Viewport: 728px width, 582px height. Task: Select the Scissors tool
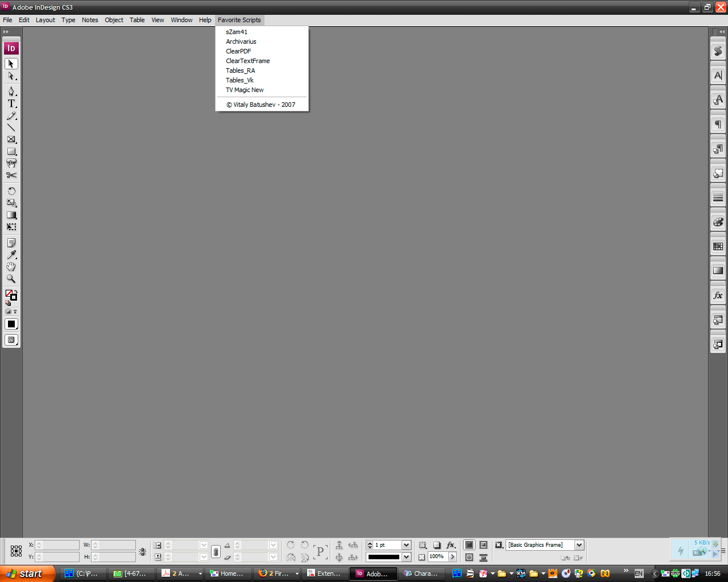(x=11, y=175)
